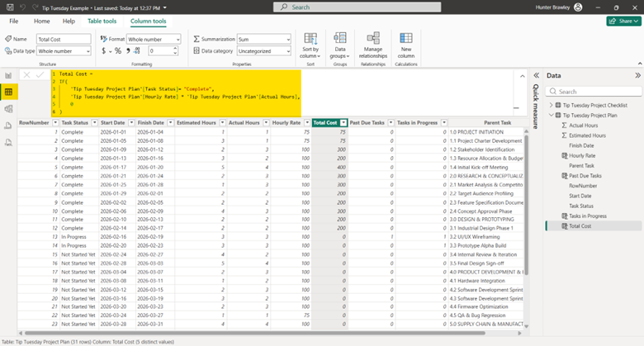644x346 pixels.
Task: Open the Home ribbon tab
Action: pyautogui.click(x=41, y=21)
